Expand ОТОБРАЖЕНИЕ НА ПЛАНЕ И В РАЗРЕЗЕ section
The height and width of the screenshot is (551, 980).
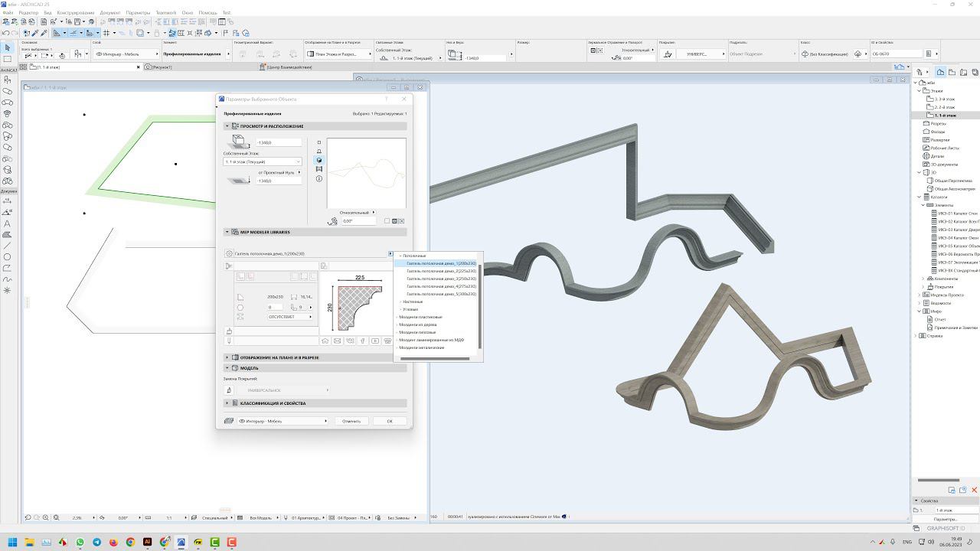point(227,357)
